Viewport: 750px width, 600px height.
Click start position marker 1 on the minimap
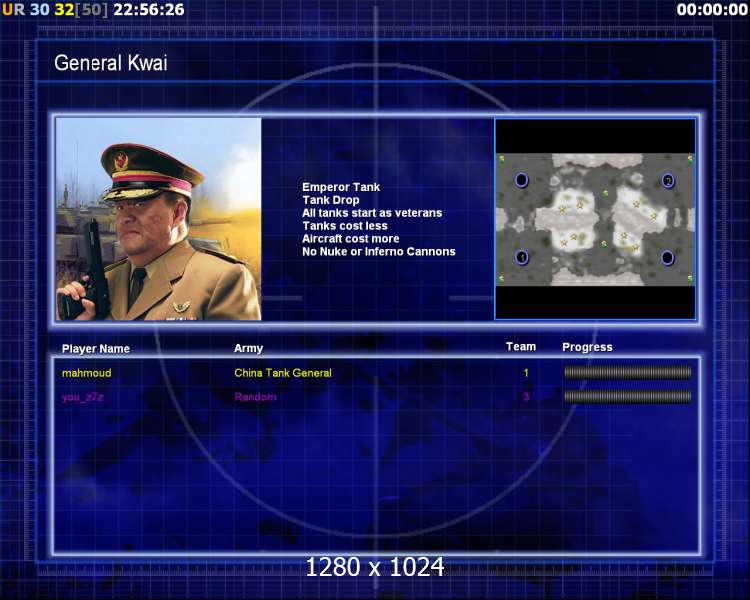click(x=522, y=257)
